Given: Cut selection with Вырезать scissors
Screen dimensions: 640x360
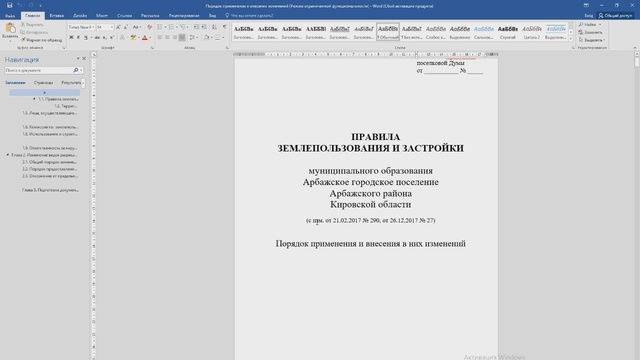Looking at the screenshot, I should [32, 24].
